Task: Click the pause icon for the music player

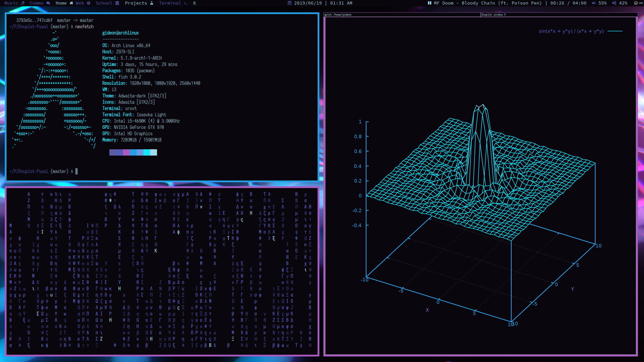Action: pyautogui.click(x=430, y=3)
